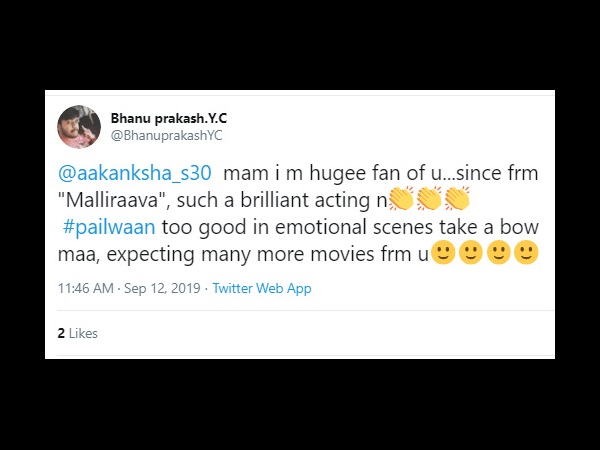600x450 pixels.
Task: Click the Sep 12, 2019 date
Action: pyautogui.click(x=162, y=288)
